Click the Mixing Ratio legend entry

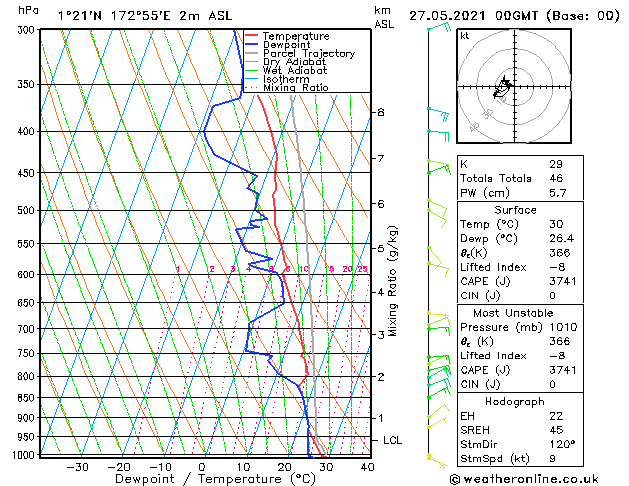tap(287, 88)
